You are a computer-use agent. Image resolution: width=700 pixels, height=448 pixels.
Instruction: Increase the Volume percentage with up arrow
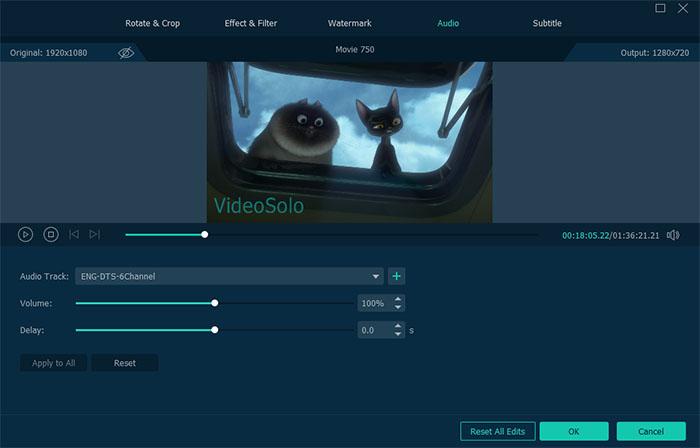398,299
